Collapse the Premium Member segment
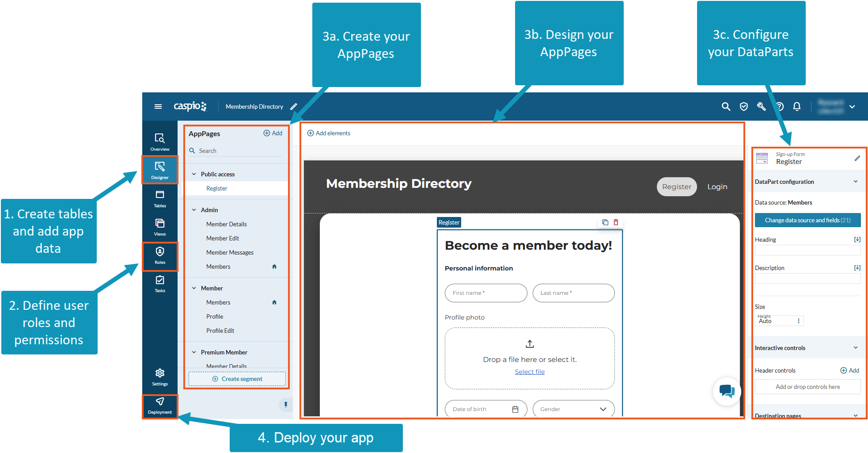The height and width of the screenshot is (453, 868). [194, 352]
